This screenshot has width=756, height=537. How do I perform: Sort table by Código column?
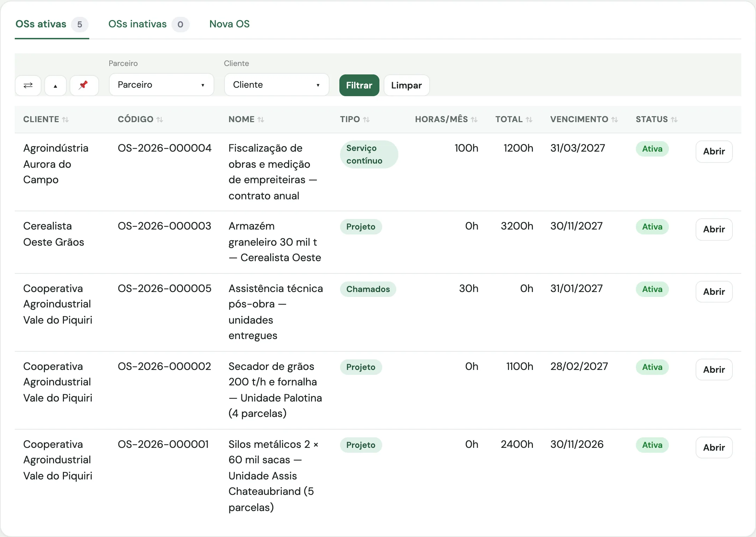(141, 119)
